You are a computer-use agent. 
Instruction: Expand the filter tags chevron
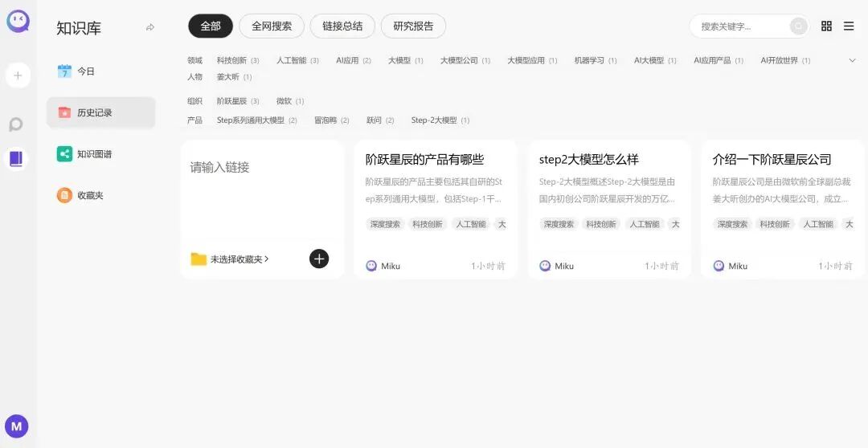click(852, 60)
